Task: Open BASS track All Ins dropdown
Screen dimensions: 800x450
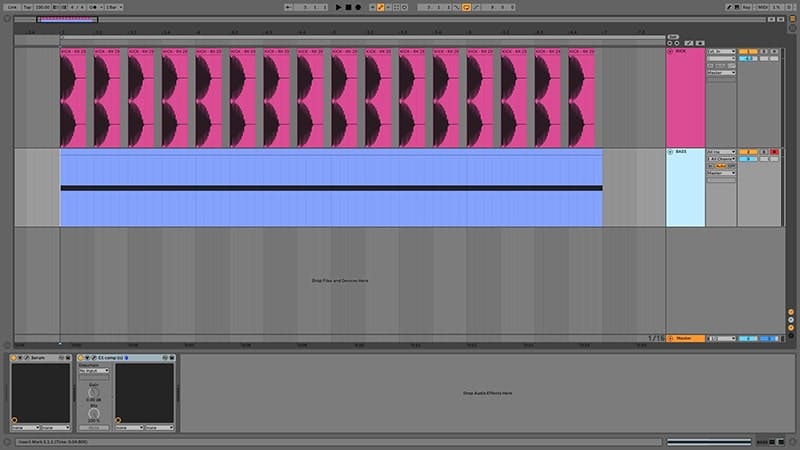Action: pos(721,152)
